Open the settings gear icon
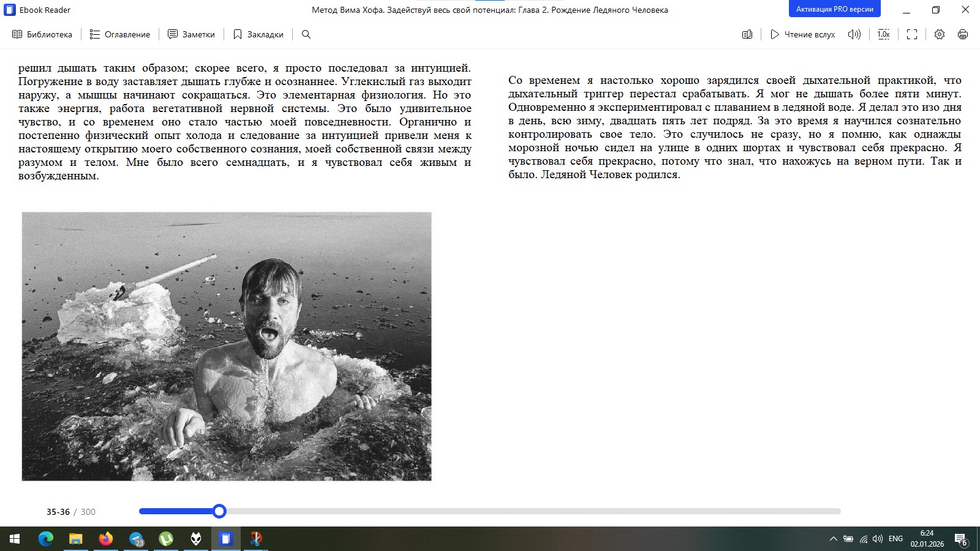 pos(940,34)
